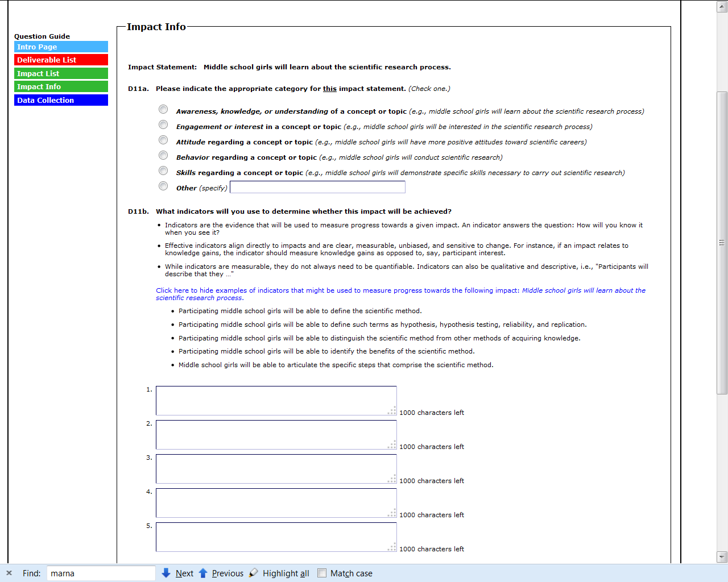Click indicator text area number 1
The height and width of the screenshot is (582, 728).
[x=276, y=401]
